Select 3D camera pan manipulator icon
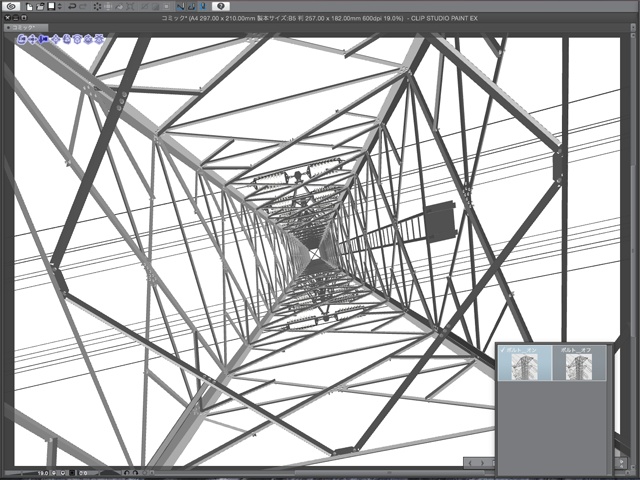Image resolution: width=640 pixels, height=480 pixels. (x=32, y=39)
